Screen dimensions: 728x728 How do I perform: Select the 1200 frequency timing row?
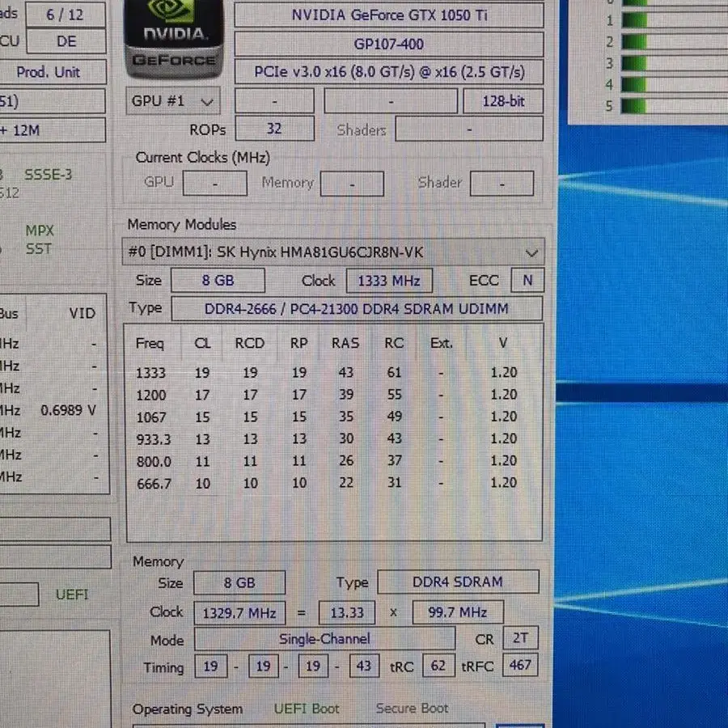click(327, 395)
